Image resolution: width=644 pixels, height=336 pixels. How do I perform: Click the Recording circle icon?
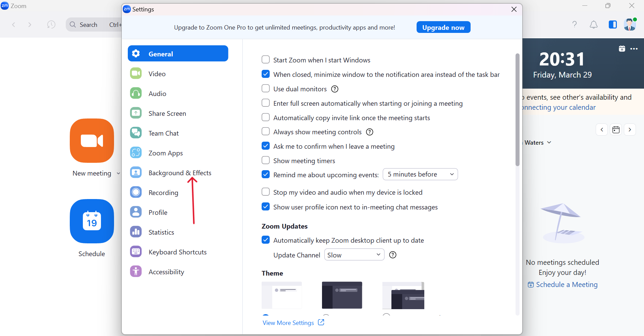[136, 192]
